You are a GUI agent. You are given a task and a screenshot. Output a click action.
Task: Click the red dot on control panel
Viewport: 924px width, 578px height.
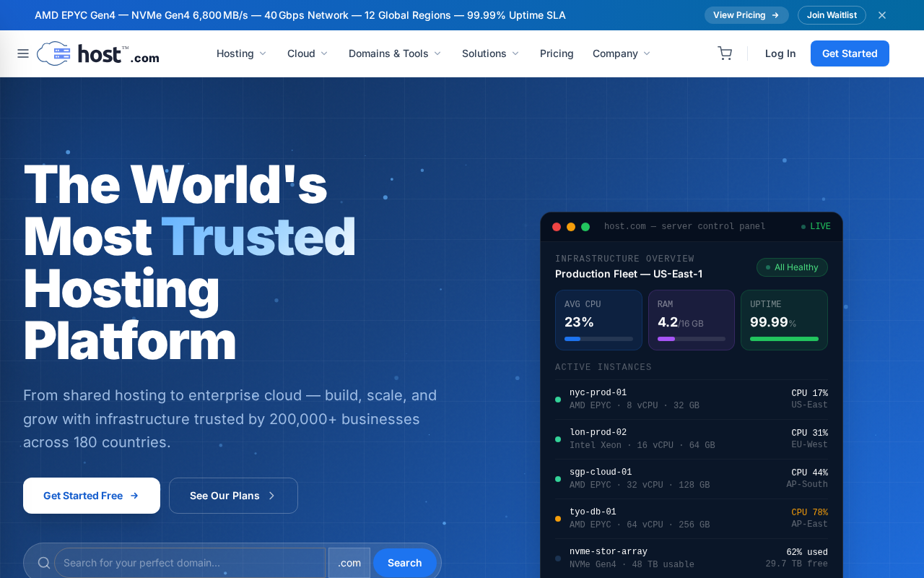[x=557, y=227]
